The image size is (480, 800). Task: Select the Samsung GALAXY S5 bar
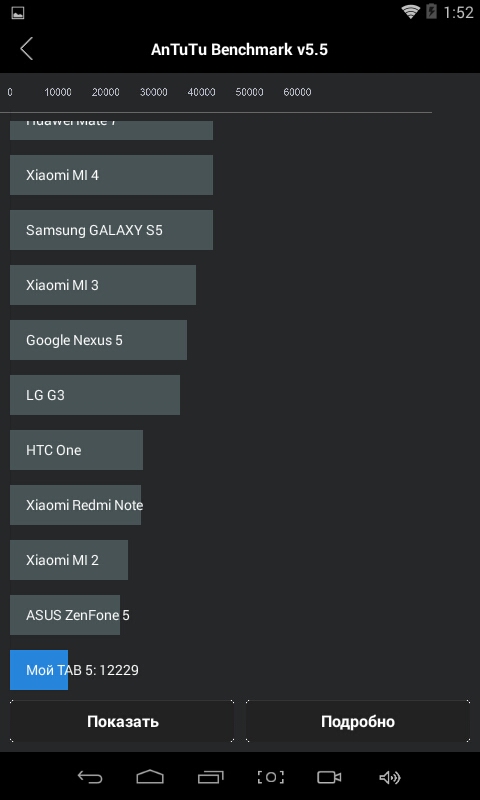point(111,230)
